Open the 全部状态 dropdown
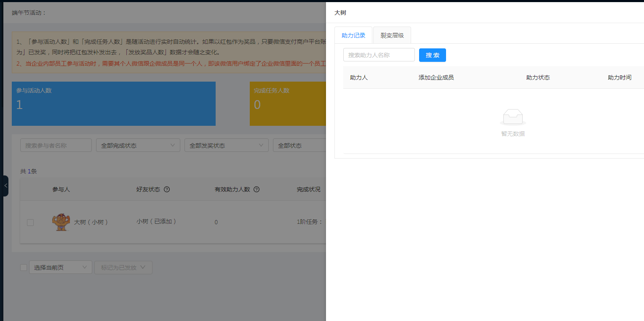Screen dimensions: 644x321 (299, 145)
